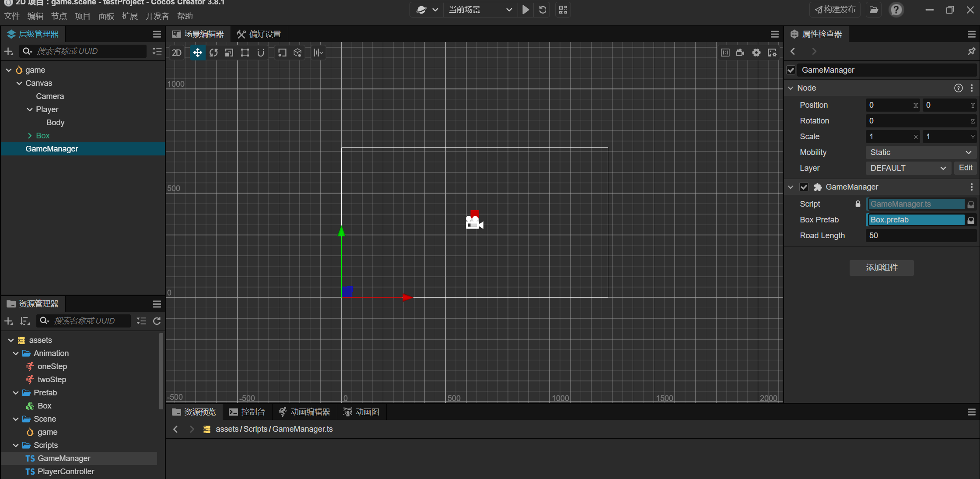Switch to the 控制台 console tab

coord(247,412)
